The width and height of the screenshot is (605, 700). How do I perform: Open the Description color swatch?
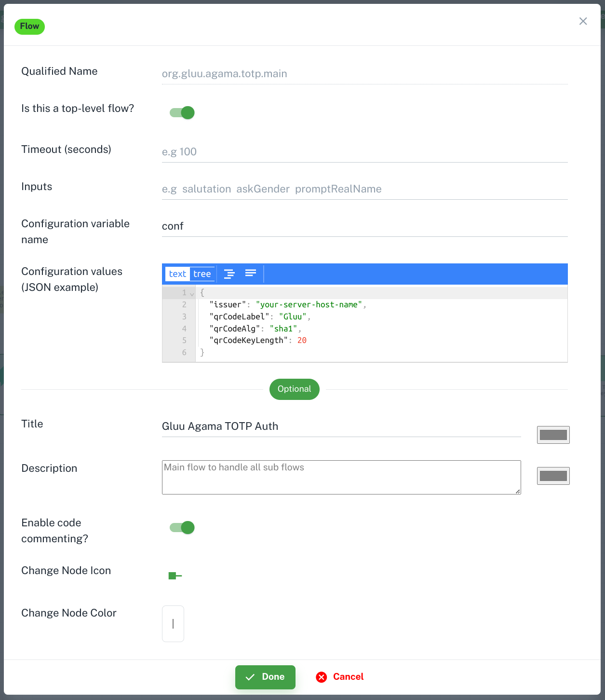(x=553, y=476)
